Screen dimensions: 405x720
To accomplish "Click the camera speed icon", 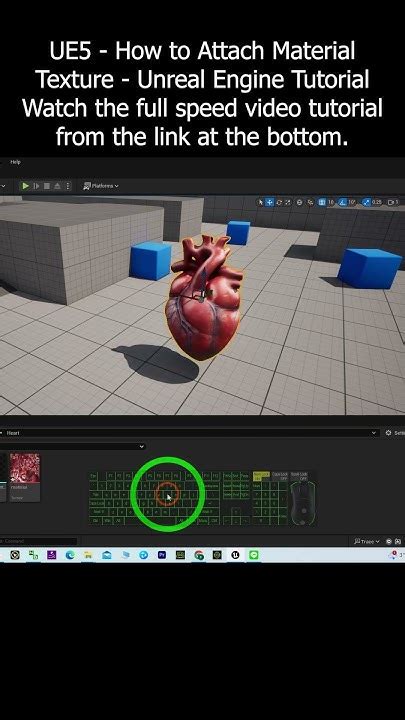I will 393,202.
